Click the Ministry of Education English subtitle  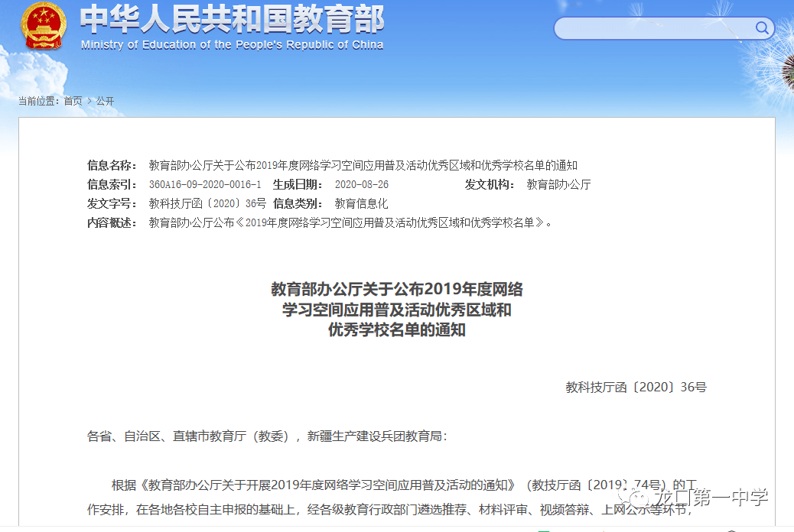(232, 45)
